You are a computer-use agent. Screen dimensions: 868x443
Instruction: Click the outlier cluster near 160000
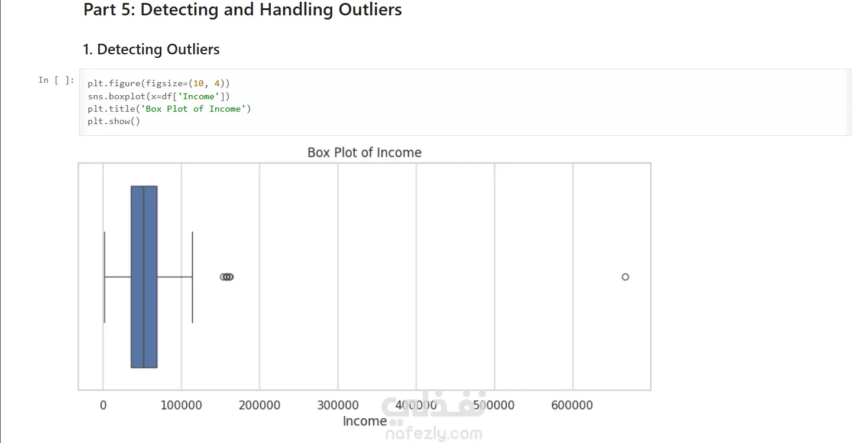pyautogui.click(x=226, y=276)
